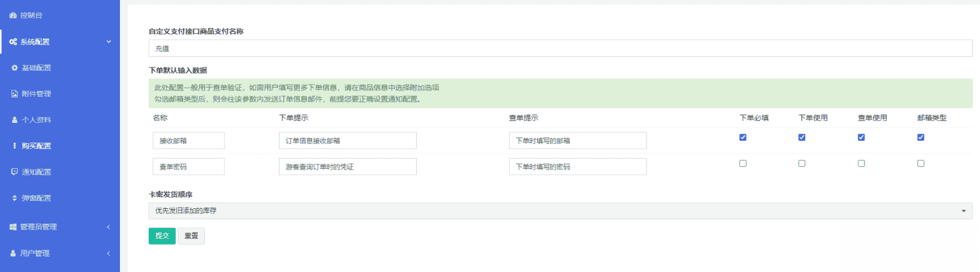Enable 查单使用 for 查单密码 row

pyautogui.click(x=861, y=164)
